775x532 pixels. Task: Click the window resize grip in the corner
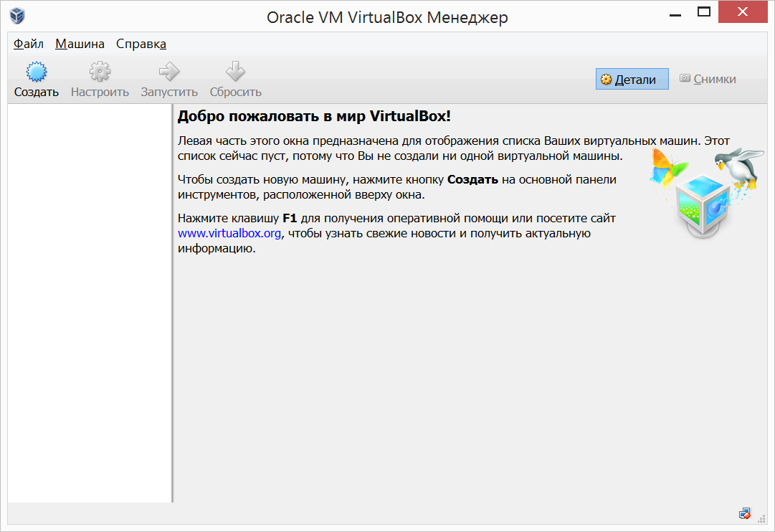click(x=761, y=518)
